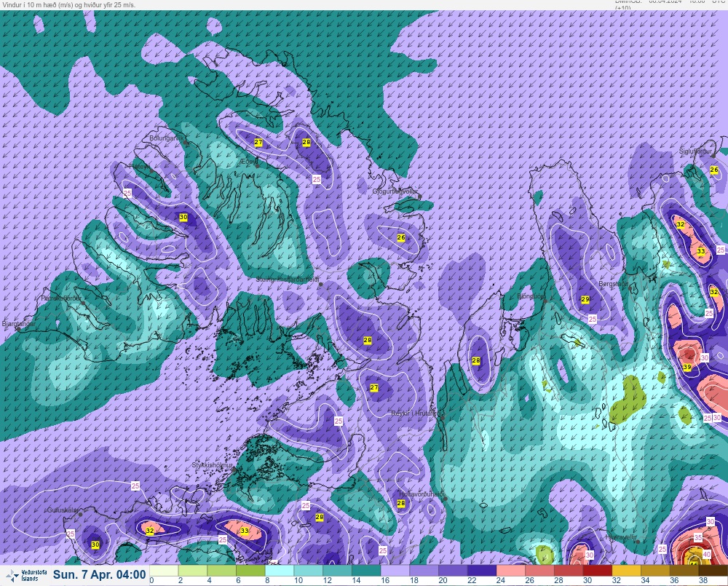728x586 pixels.
Task: Click the Gjögurflugvöllur place label
Action: click(395, 191)
